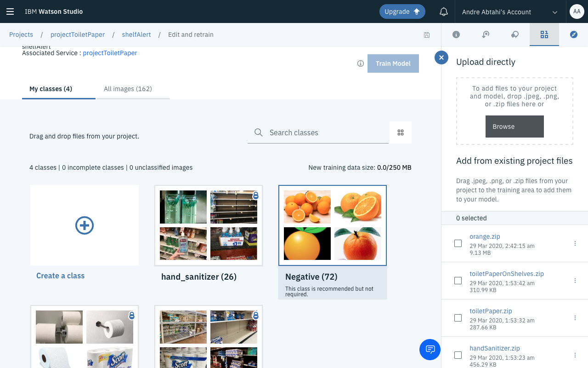Click the info icon beside Train Model
The height and width of the screenshot is (368, 588).
coord(361,63)
